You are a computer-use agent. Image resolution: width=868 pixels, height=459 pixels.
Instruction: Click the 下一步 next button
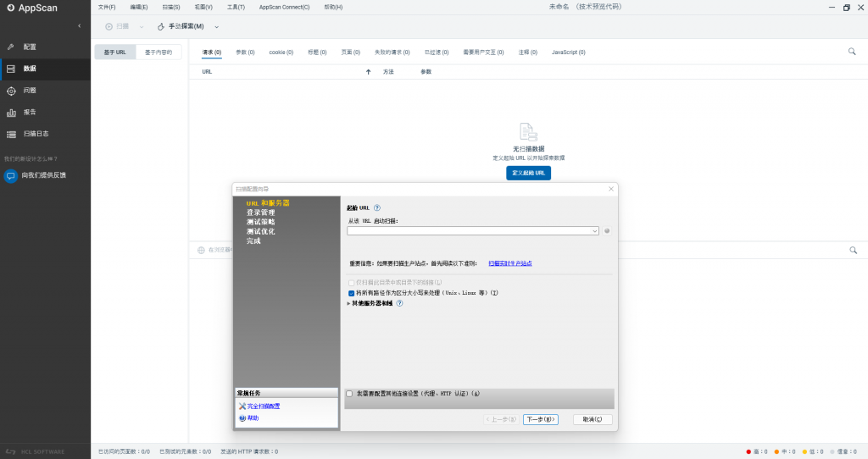coord(540,419)
